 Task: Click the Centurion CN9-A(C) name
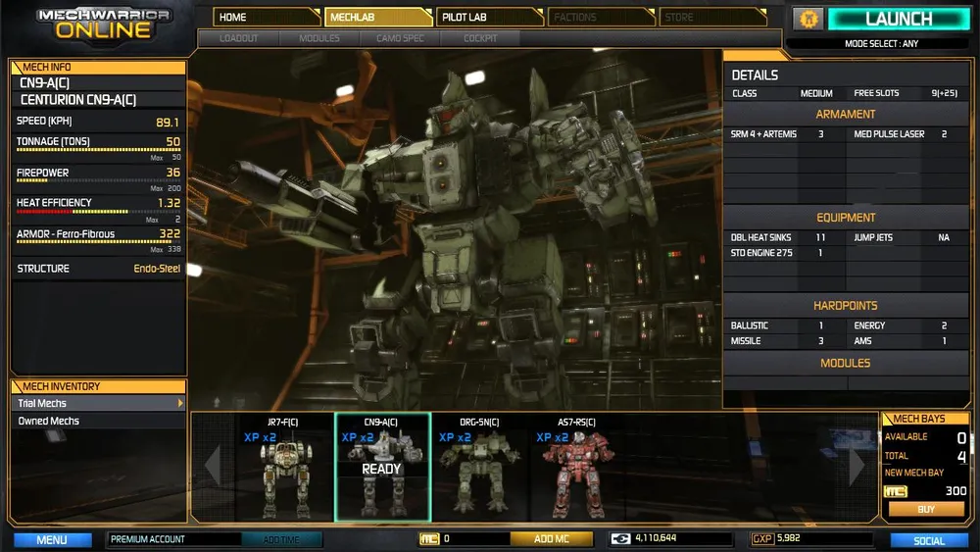[x=78, y=99]
